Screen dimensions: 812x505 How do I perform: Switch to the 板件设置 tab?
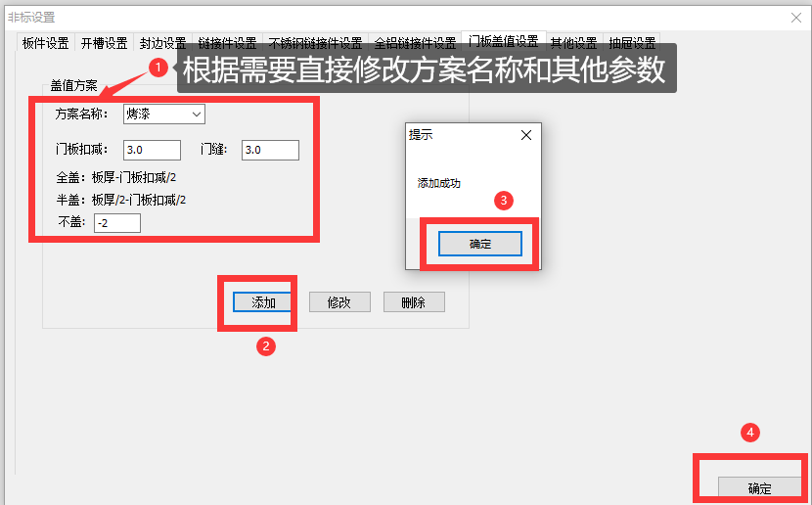[46, 42]
